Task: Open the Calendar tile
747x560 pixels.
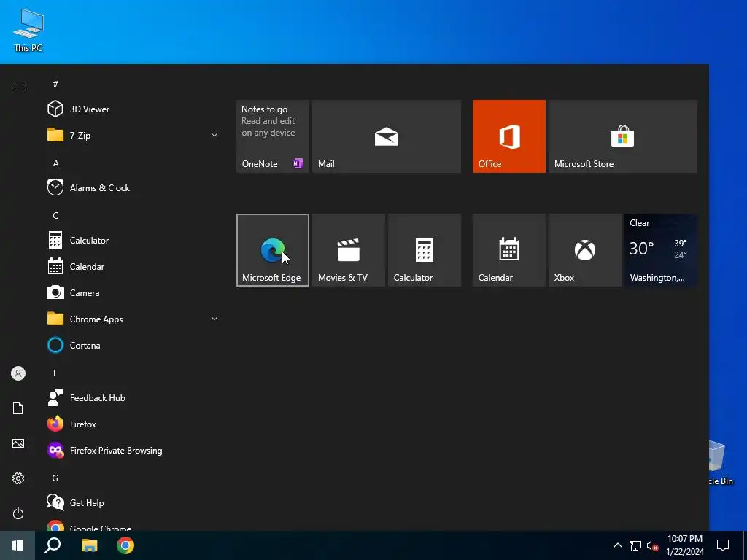Action: (508, 250)
